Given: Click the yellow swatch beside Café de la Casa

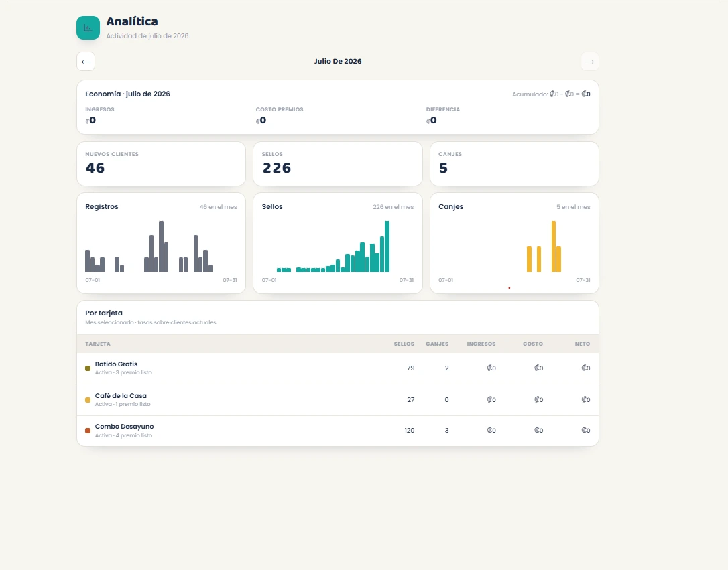Looking at the screenshot, I should point(88,400).
